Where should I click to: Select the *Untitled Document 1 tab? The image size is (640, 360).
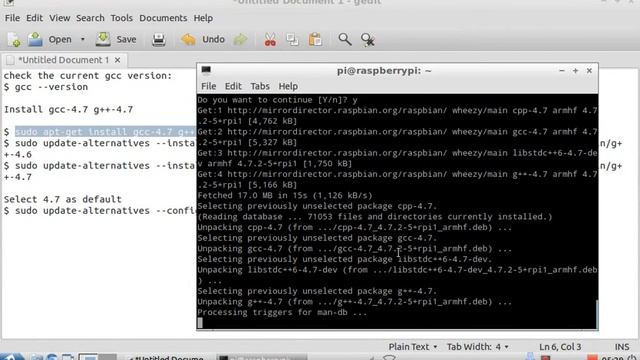click(63, 60)
